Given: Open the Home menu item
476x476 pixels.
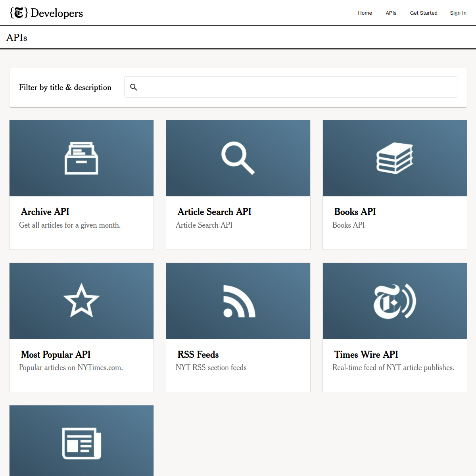Looking at the screenshot, I should tap(365, 13).
